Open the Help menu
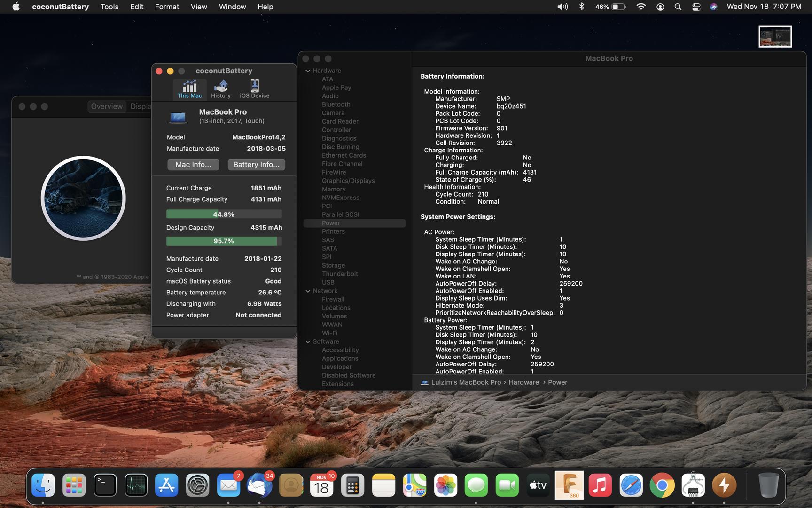Screen dimensions: 812x508 point(265,7)
